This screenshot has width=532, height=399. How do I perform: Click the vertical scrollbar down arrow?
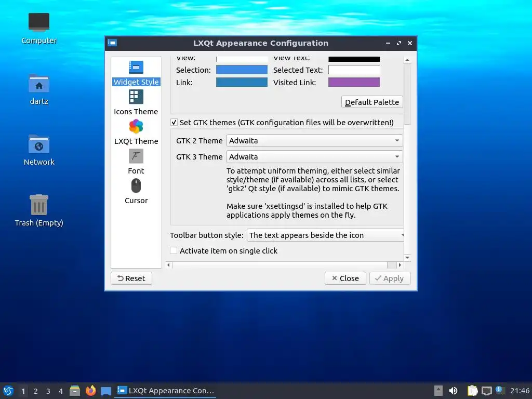pos(407,258)
